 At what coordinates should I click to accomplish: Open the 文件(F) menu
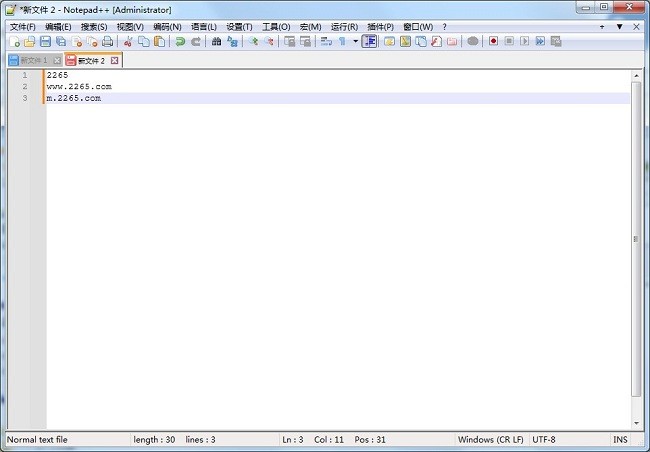23,27
